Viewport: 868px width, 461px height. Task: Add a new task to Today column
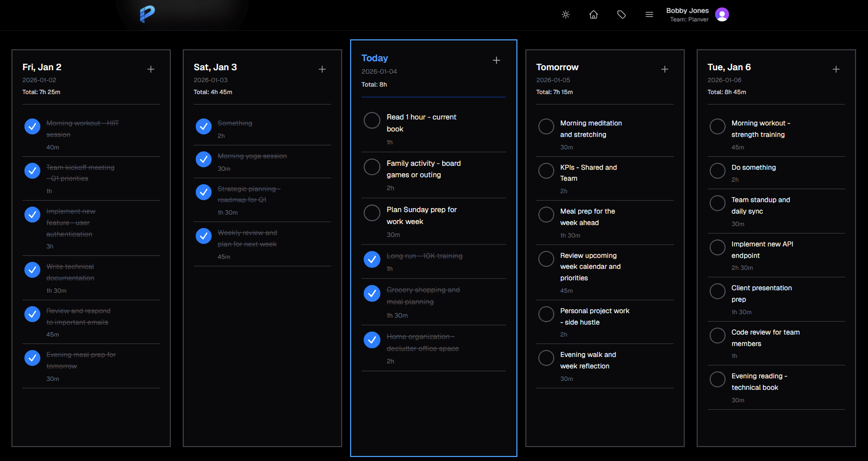click(x=496, y=60)
